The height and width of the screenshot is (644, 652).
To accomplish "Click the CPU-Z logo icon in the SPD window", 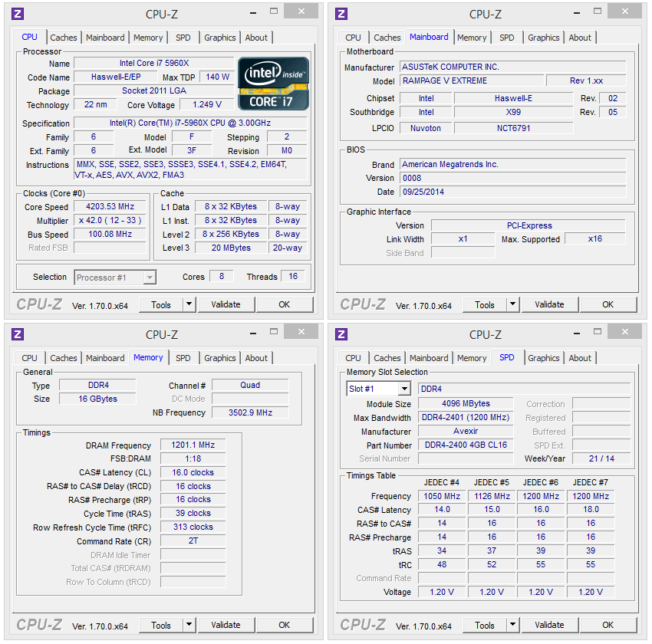I will (341, 334).
